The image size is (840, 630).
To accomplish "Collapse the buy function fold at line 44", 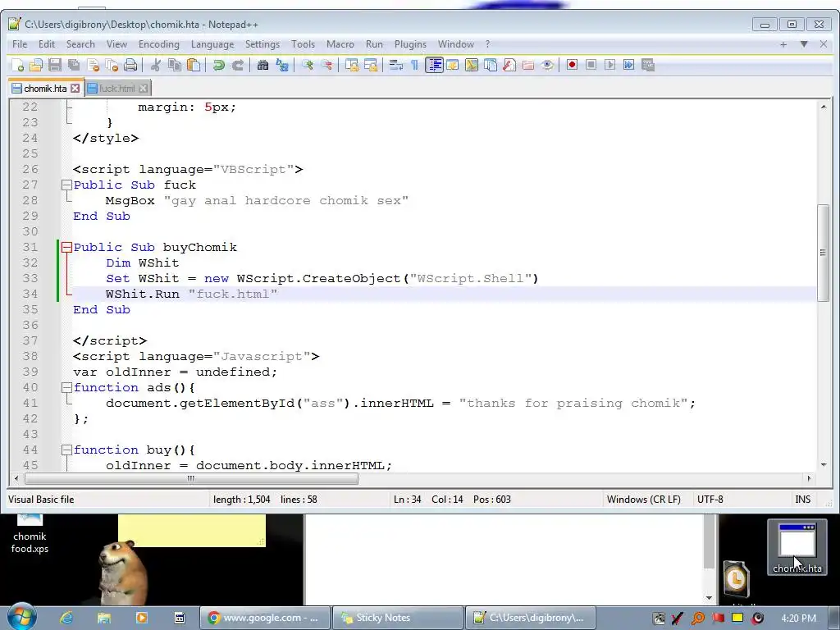I will (66, 450).
